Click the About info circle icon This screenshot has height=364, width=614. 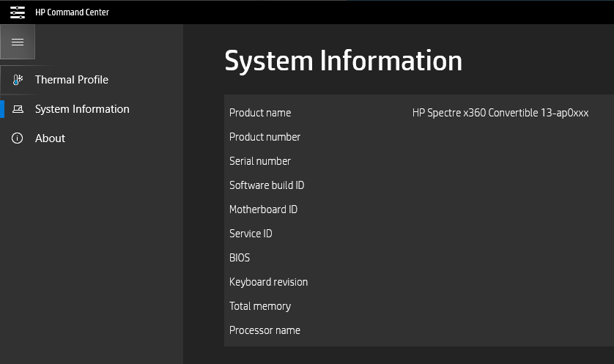18,138
